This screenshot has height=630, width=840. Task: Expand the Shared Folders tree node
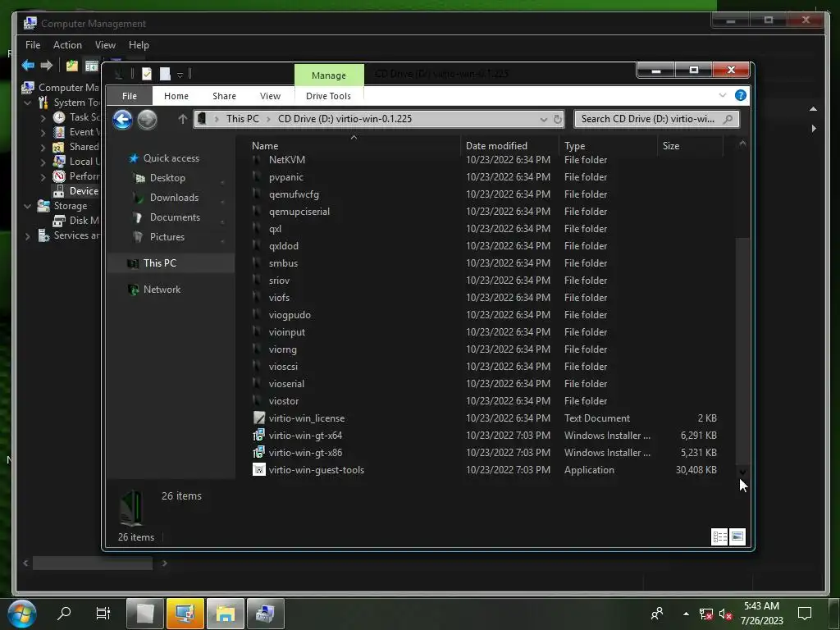pos(43,147)
